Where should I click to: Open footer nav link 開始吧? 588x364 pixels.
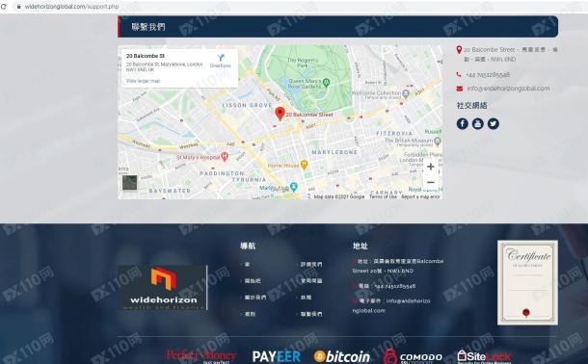coord(253,281)
